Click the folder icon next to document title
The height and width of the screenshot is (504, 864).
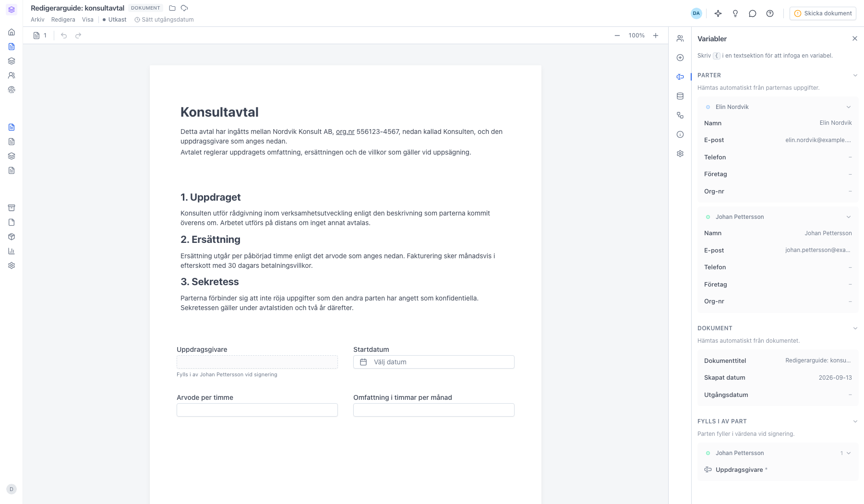click(x=172, y=8)
